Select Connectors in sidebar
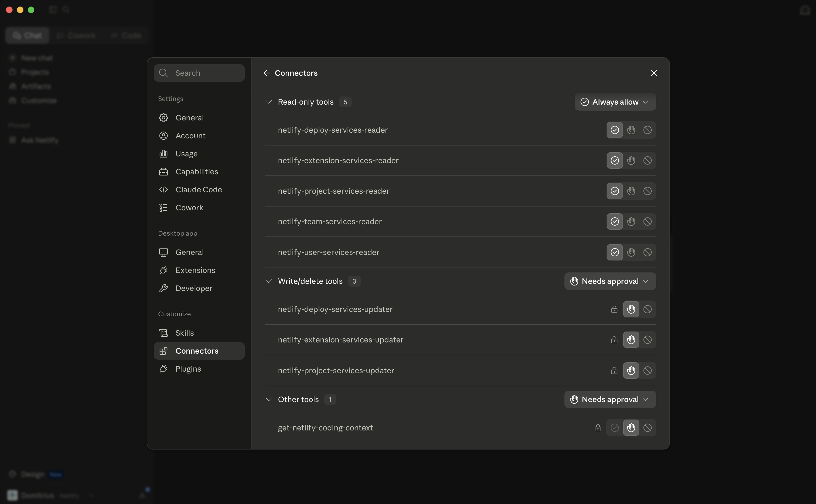 [x=199, y=351]
